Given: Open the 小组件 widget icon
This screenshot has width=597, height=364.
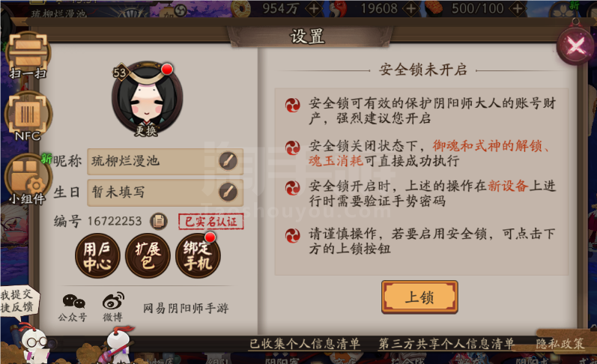Looking at the screenshot, I should coord(28,178).
